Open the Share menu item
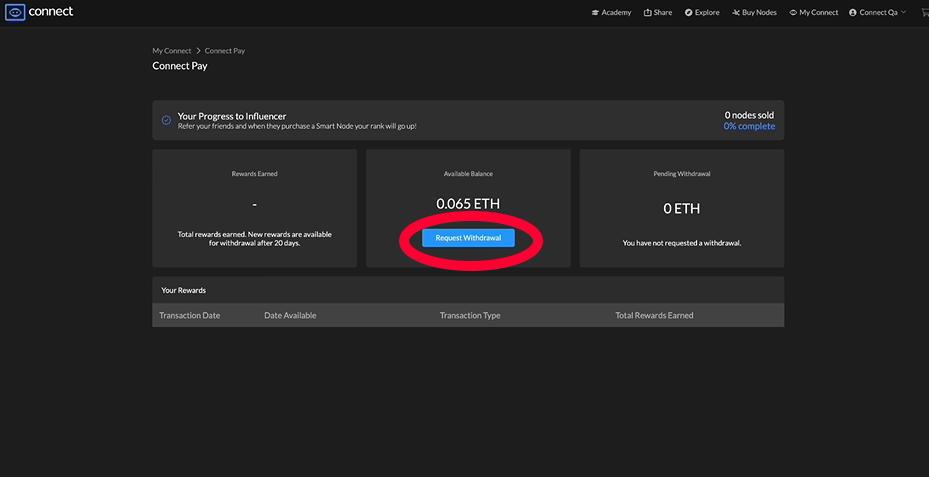 click(658, 12)
